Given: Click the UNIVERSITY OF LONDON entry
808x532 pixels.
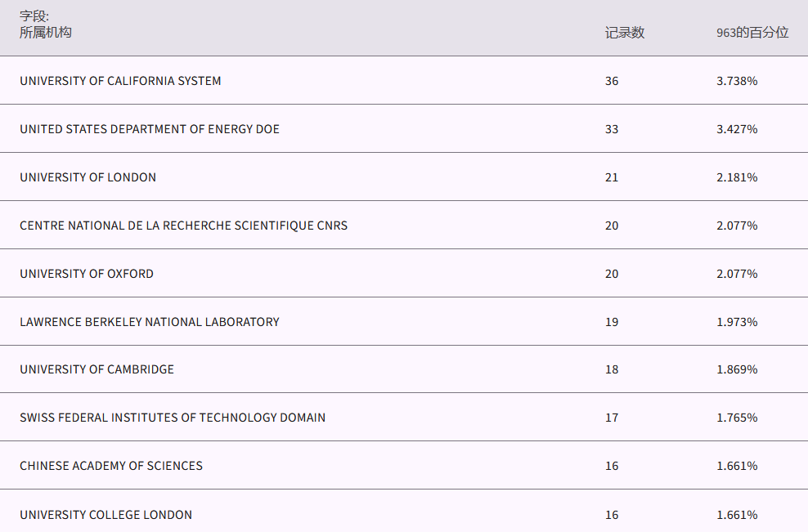Looking at the screenshot, I should pos(88,177).
